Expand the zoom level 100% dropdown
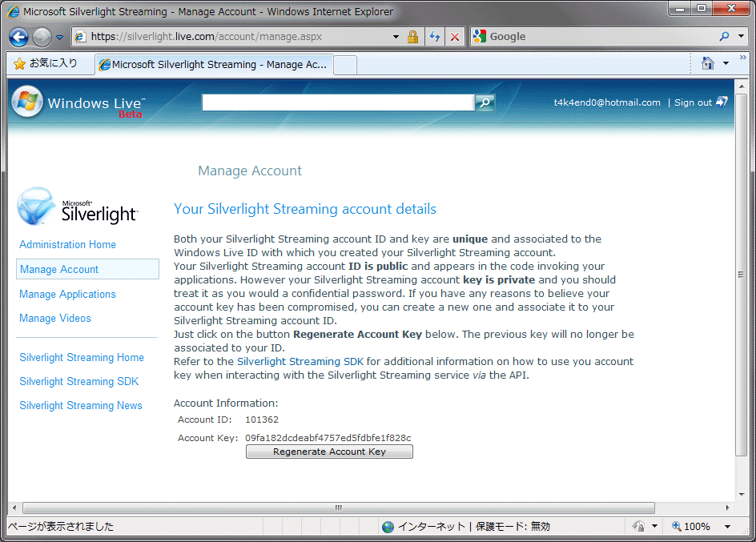The height and width of the screenshot is (542, 756). [x=727, y=527]
